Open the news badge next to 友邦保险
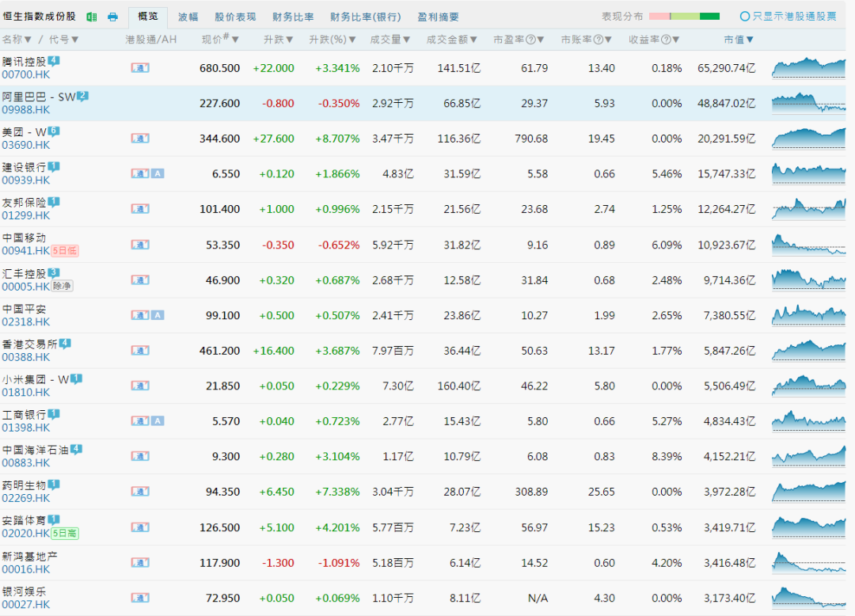 click(x=54, y=202)
